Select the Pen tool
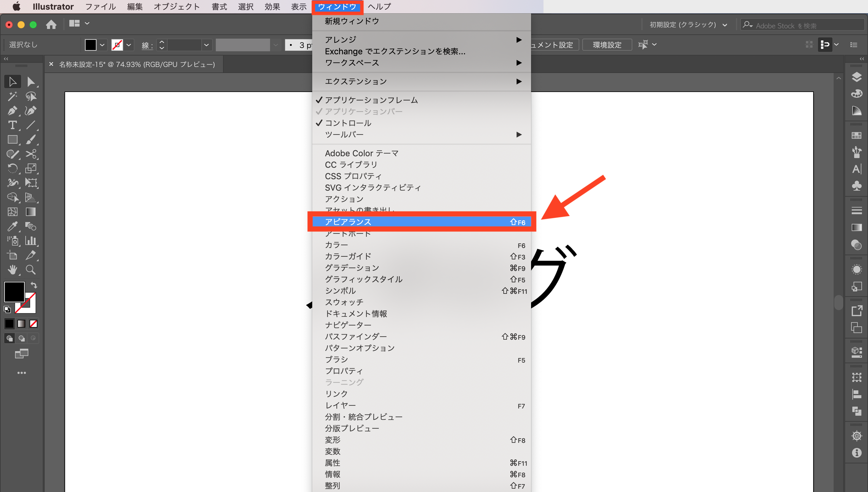The width and height of the screenshot is (868, 492). [12, 111]
